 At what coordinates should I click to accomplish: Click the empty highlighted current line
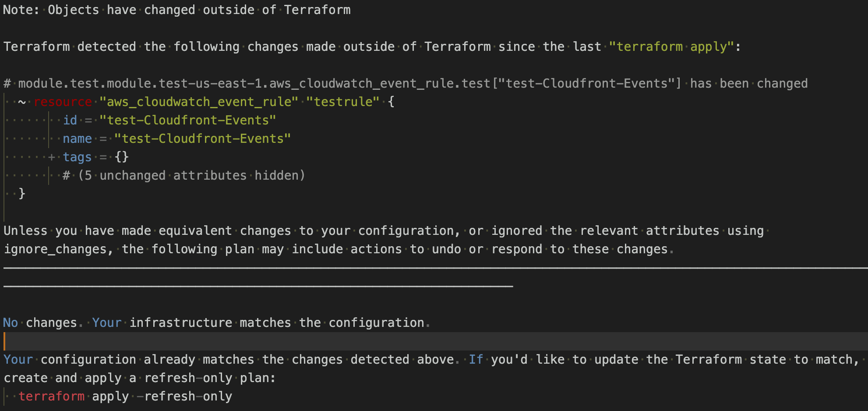point(434,341)
